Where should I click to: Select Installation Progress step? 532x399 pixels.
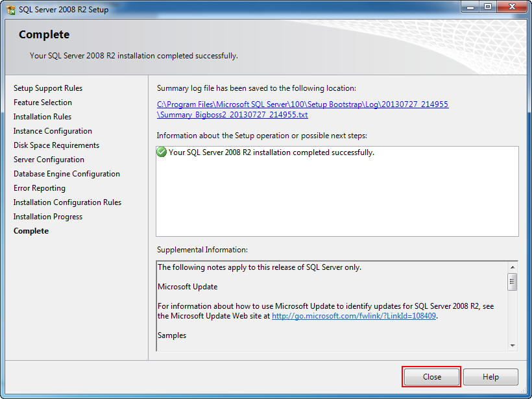pos(48,217)
